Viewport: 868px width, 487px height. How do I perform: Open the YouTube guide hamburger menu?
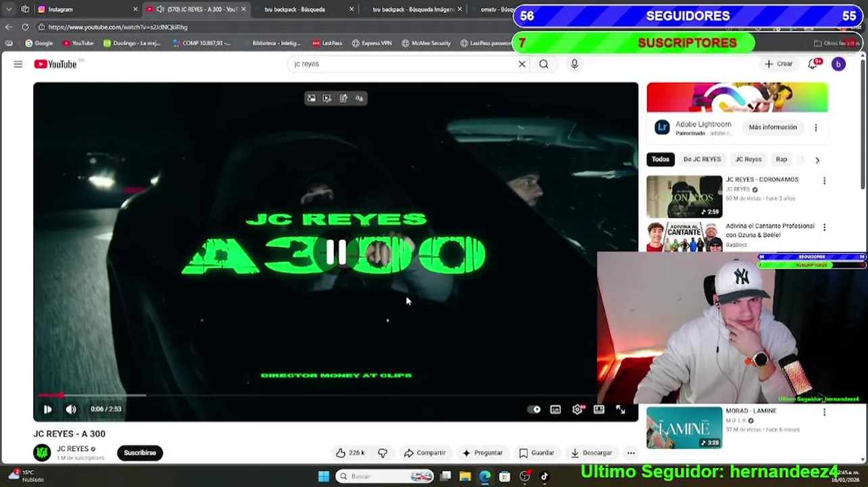tap(18, 64)
